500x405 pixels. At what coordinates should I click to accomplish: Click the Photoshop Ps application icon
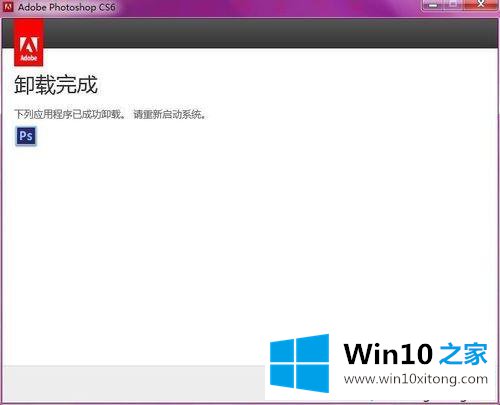26,136
